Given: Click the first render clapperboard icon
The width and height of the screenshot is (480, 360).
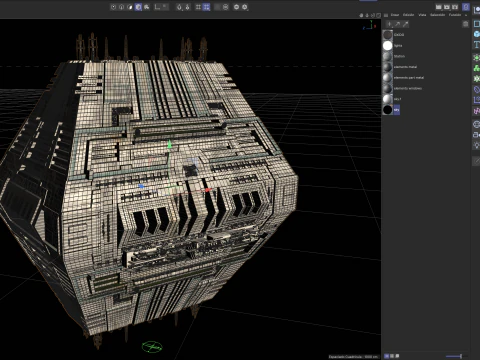Looking at the screenshot, I should click(439, 7).
